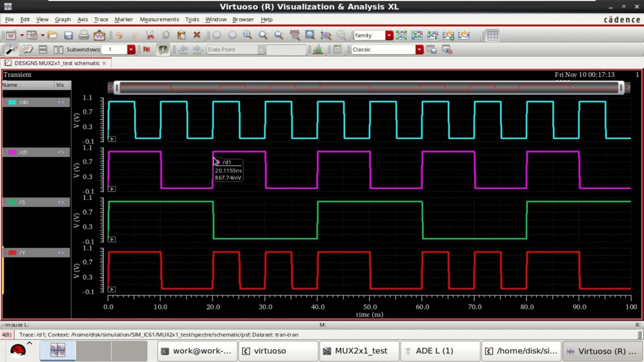Screen dimensions: 644x362
Task: Open the Trace menu
Action: [x=101, y=19]
